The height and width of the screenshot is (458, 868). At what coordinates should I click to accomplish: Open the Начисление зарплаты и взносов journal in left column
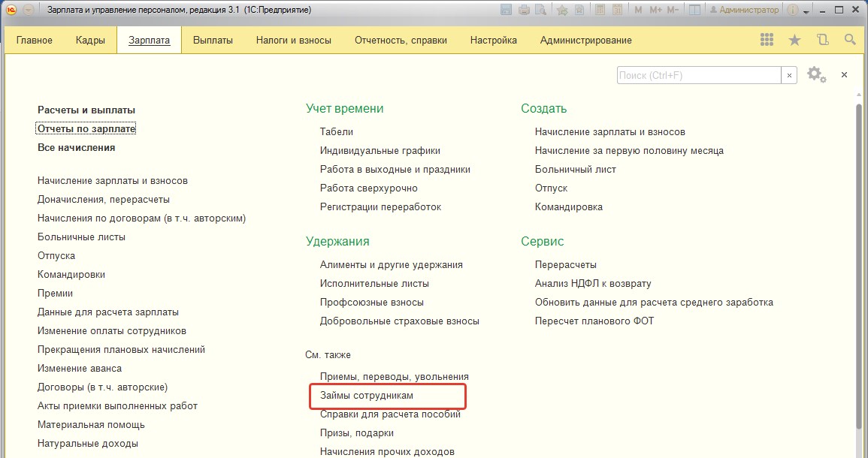tap(113, 181)
